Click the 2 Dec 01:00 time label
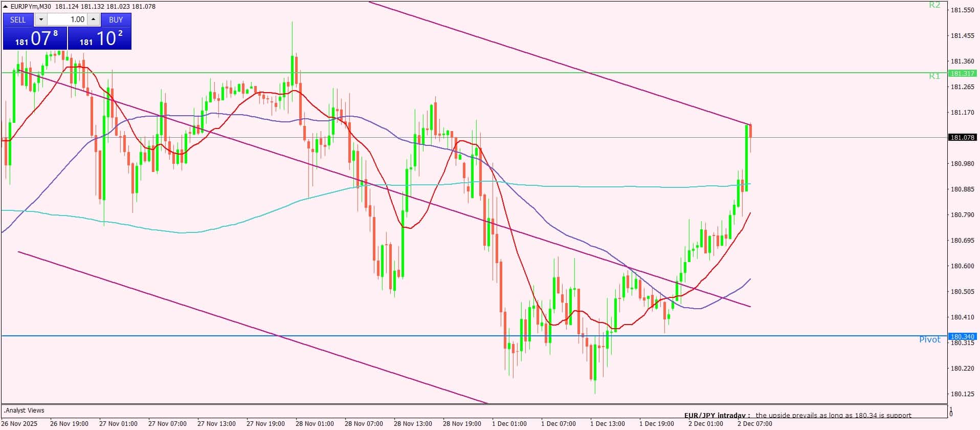 pos(705,424)
